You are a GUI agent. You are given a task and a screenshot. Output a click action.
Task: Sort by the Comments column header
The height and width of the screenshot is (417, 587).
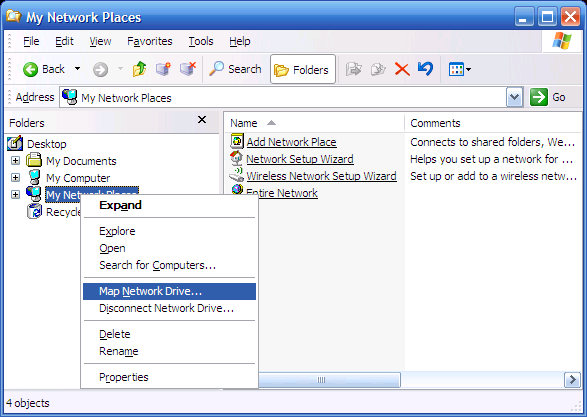coord(492,123)
